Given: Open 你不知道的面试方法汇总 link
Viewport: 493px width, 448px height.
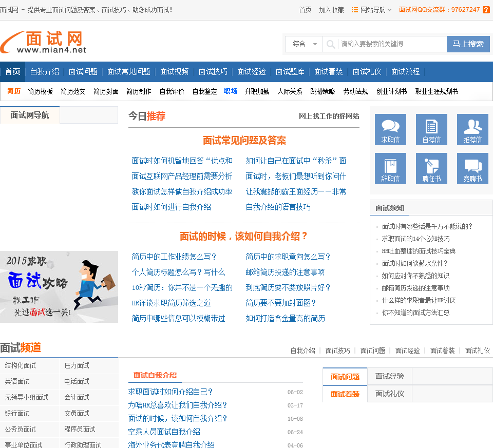Looking at the screenshot, I should pos(415,313).
